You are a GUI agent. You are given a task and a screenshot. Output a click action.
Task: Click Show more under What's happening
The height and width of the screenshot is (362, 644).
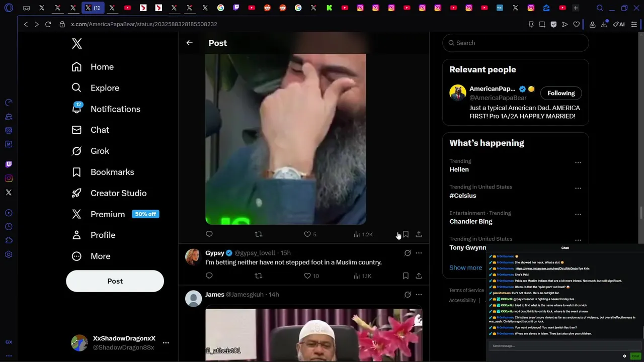(465, 267)
